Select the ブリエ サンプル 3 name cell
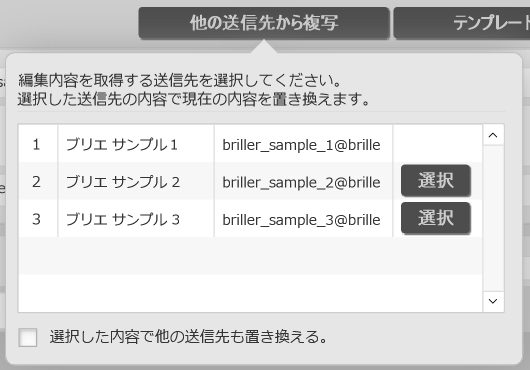The height and width of the screenshot is (370, 530). [136, 220]
